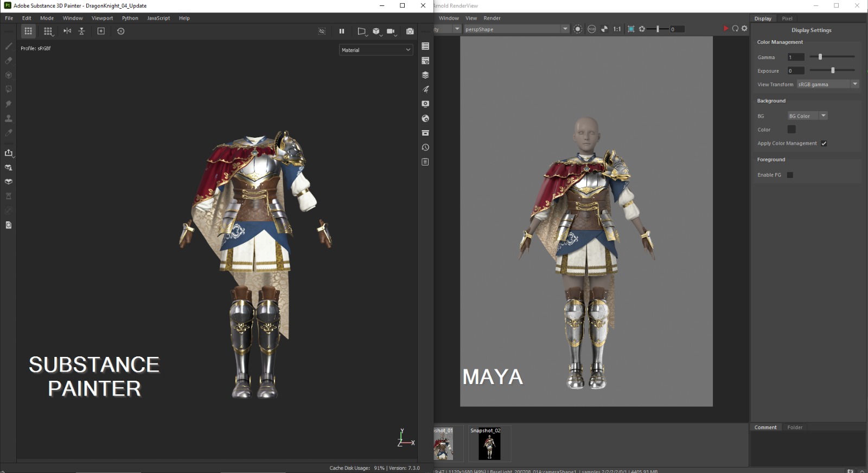Toggle horizontal mirror symmetry icon

tap(67, 31)
